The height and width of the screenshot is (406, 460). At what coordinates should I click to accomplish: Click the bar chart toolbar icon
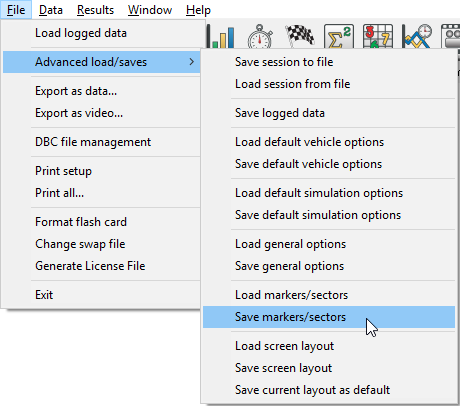(x=221, y=36)
